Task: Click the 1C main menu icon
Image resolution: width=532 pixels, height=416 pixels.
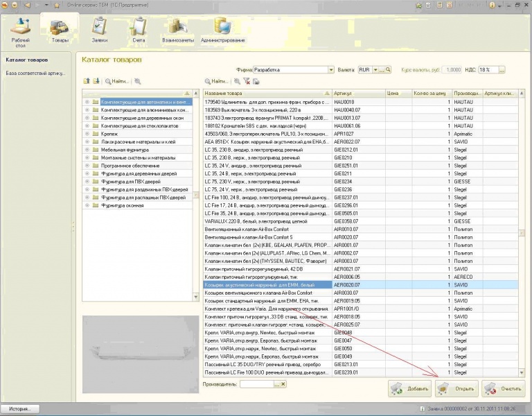Action: point(5,5)
